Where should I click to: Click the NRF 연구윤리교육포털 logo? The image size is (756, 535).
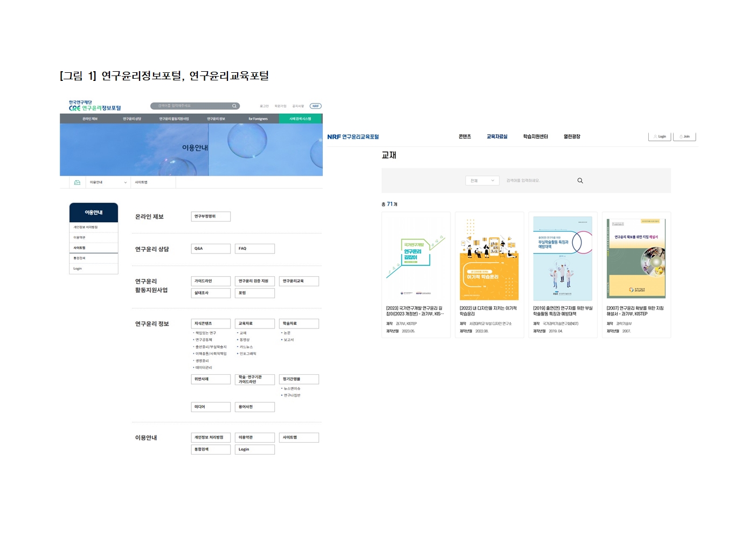click(353, 137)
